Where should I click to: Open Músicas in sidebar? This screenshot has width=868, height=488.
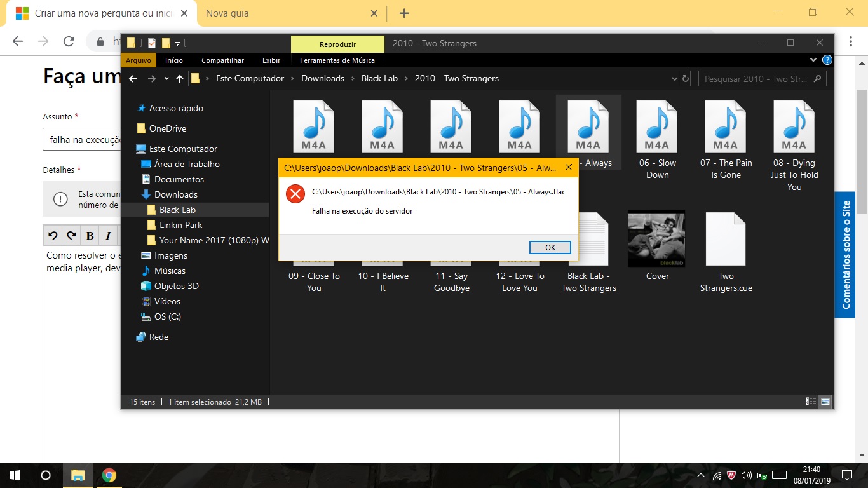click(x=170, y=271)
